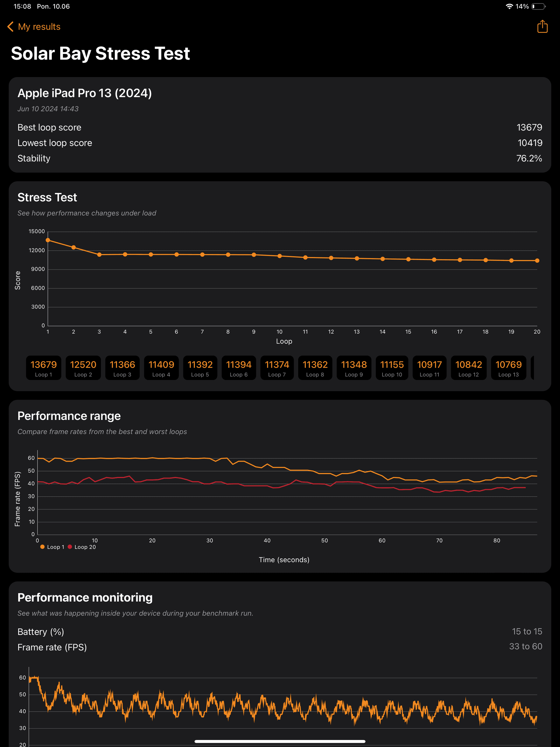Tap the status bar time 15:08
The height and width of the screenshot is (747, 560).
point(22,6)
